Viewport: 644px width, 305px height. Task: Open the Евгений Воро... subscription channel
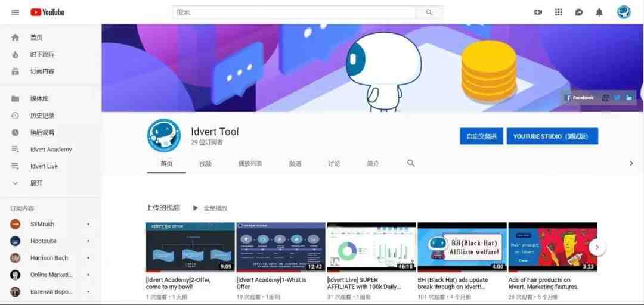pos(51,291)
